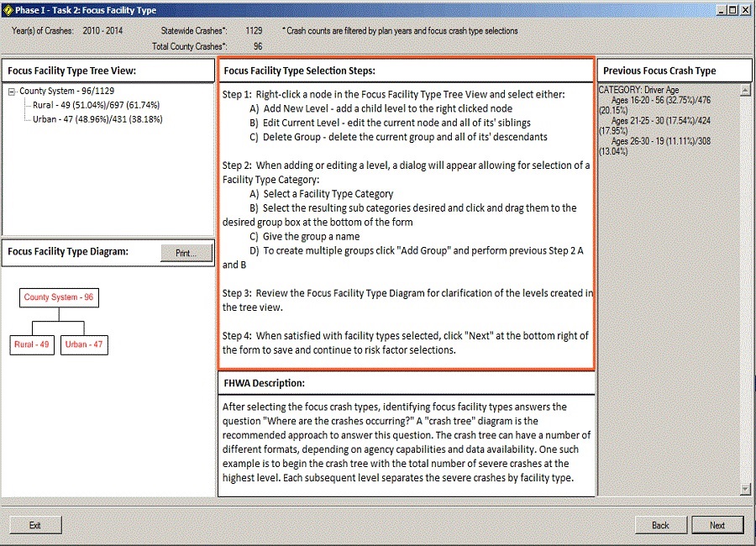
Task: Collapse the County System tree node
Action: point(12,92)
